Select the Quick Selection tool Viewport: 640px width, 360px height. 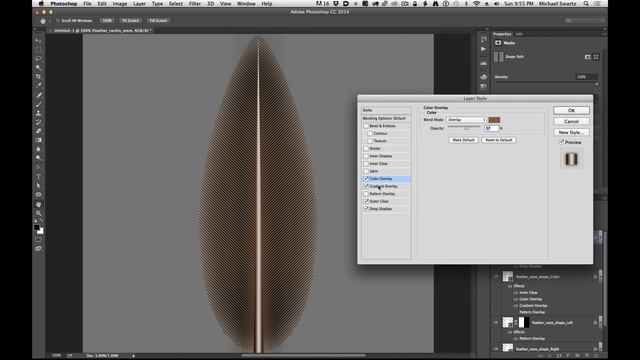38,67
